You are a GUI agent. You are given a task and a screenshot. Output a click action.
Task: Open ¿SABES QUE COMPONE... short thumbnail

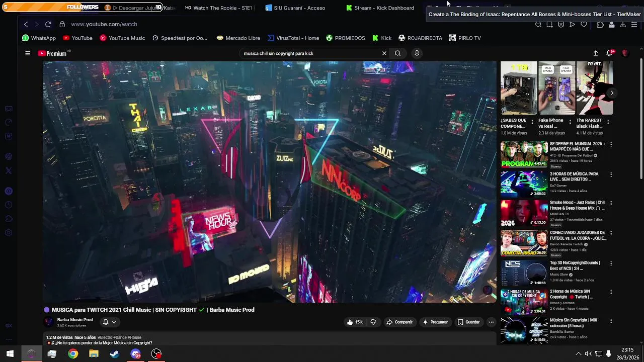coord(519,88)
